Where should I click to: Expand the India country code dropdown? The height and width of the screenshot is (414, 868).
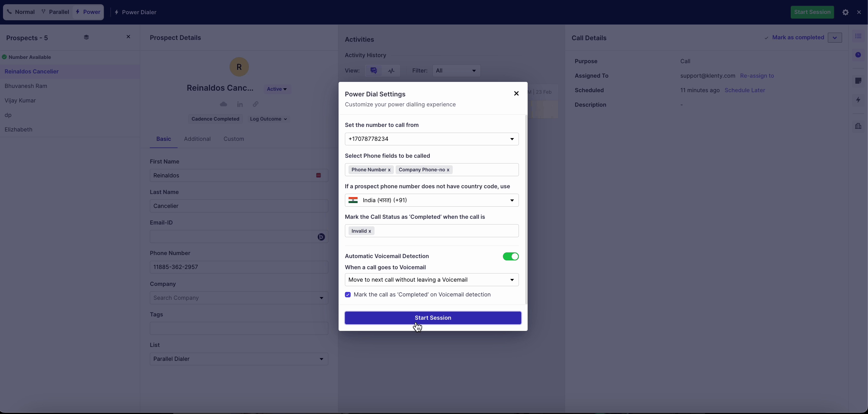point(431,200)
